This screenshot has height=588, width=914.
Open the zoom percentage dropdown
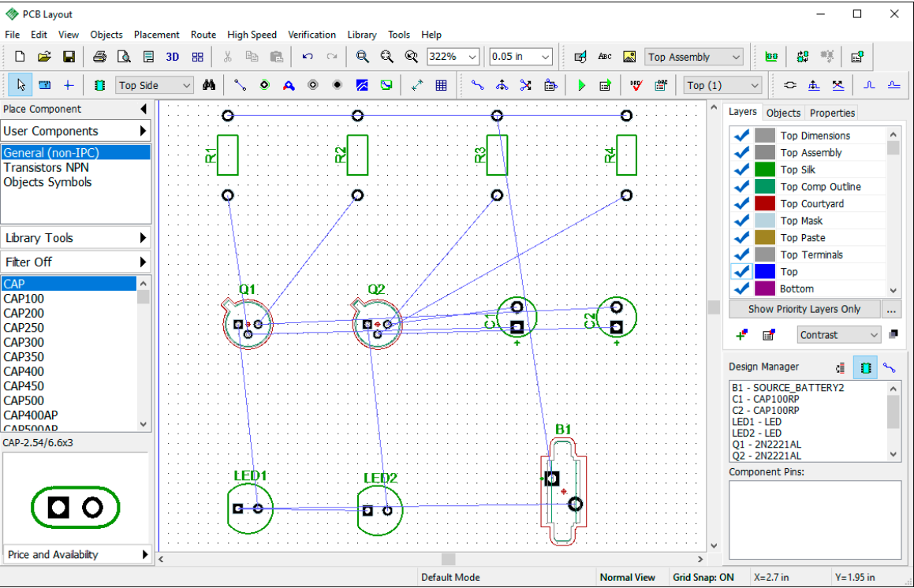pos(474,56)
